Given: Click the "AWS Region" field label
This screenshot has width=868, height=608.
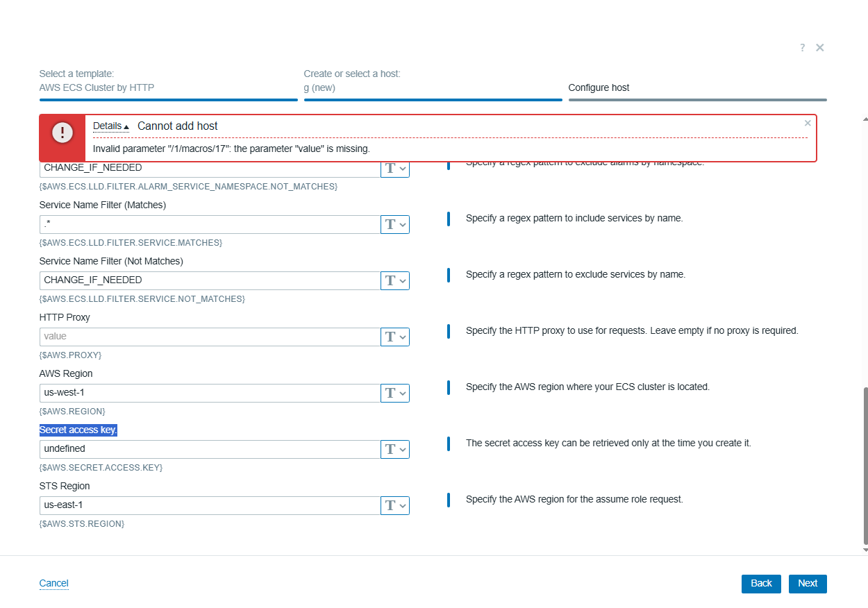Looking at the screenshot, I should [66, 374].
